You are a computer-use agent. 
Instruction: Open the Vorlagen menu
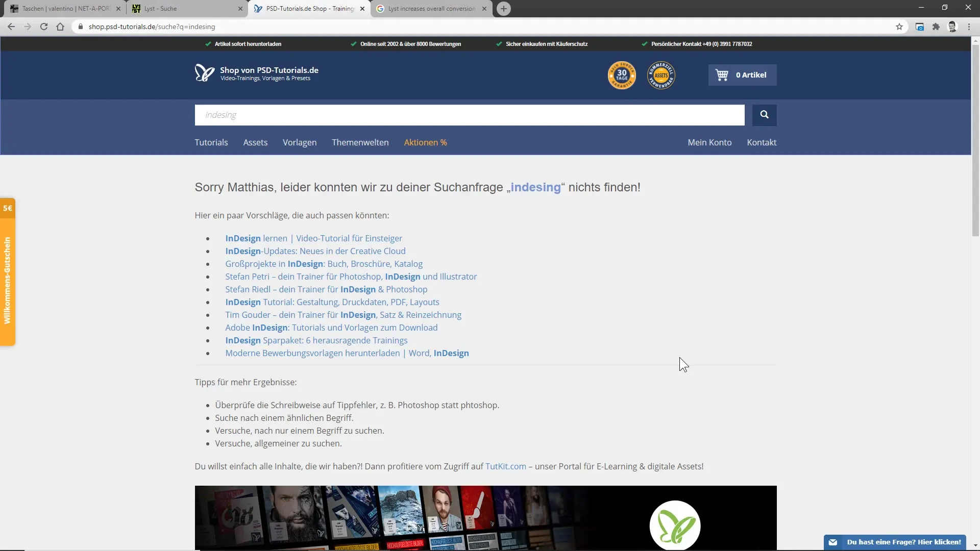300,142
